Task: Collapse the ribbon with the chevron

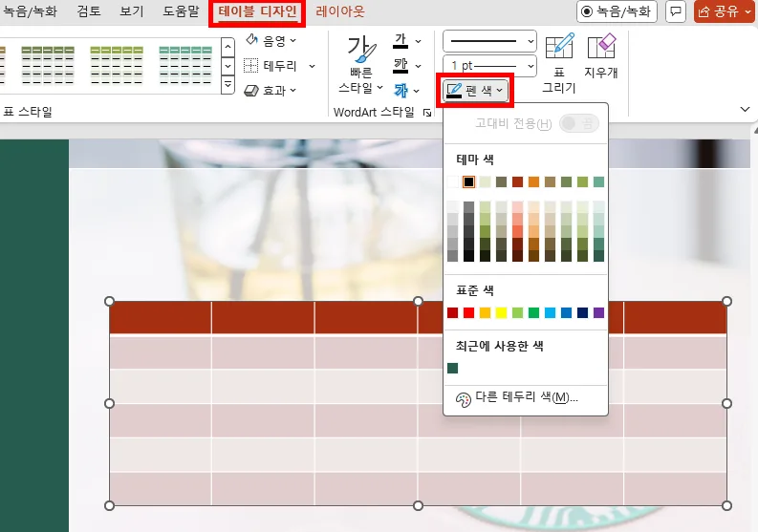Action: point(745,109)
